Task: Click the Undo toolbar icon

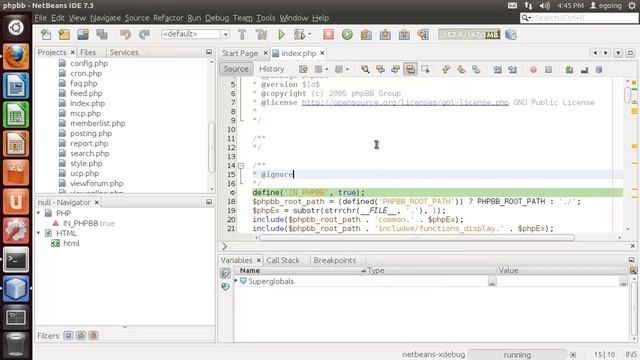Action: pyautogui.click(x=125, y=35)
